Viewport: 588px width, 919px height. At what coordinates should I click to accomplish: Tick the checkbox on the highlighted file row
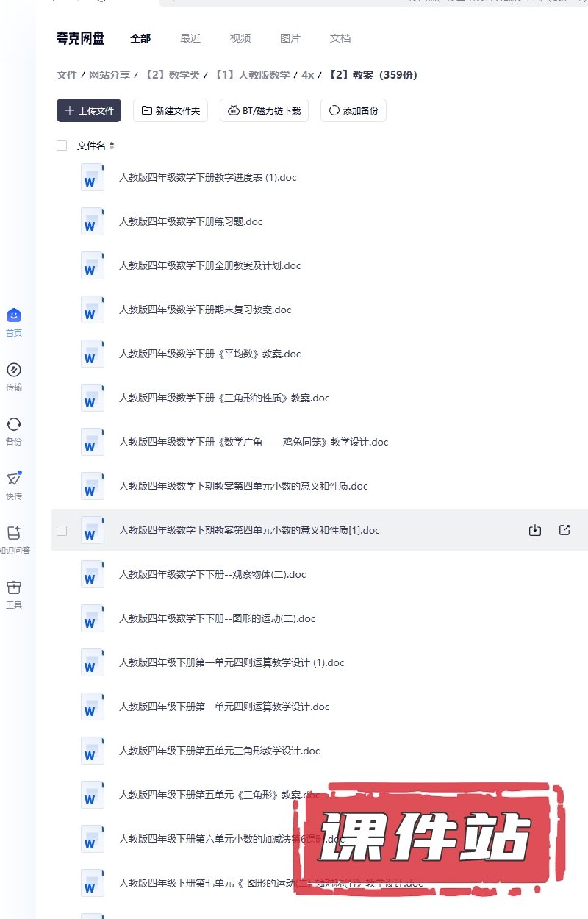[62, 530]
